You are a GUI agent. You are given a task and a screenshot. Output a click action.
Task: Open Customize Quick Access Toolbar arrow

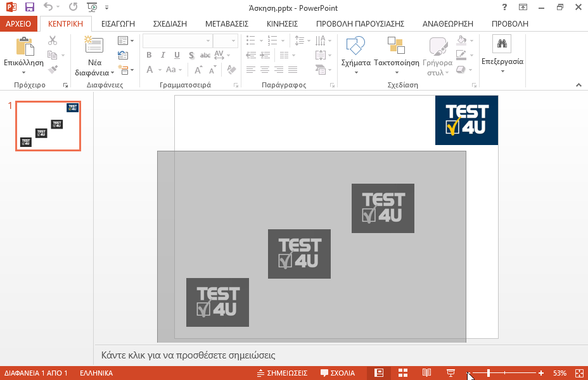106,8
